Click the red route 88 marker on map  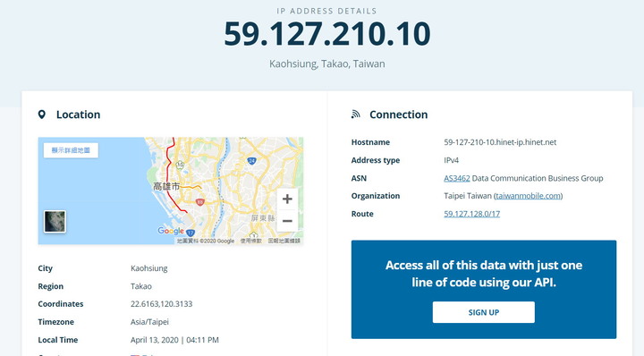tap(200, 202)
